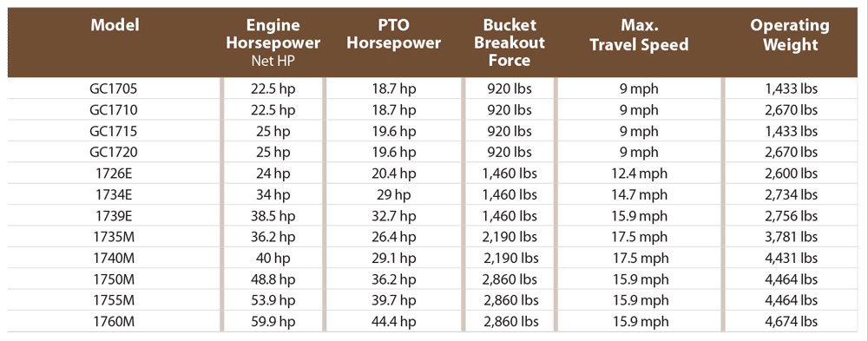Click the 59.9 hp engine value
The image size is (868, 341).
click(x=274, y=321)
